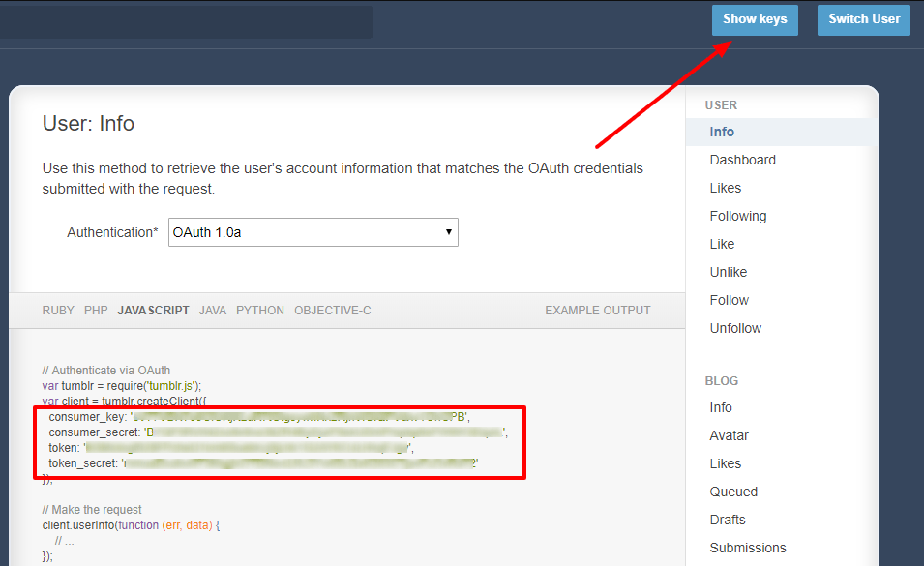924x566 pixels.
Task: Switch to the RUBY code tab
Action: coord(57,310)
